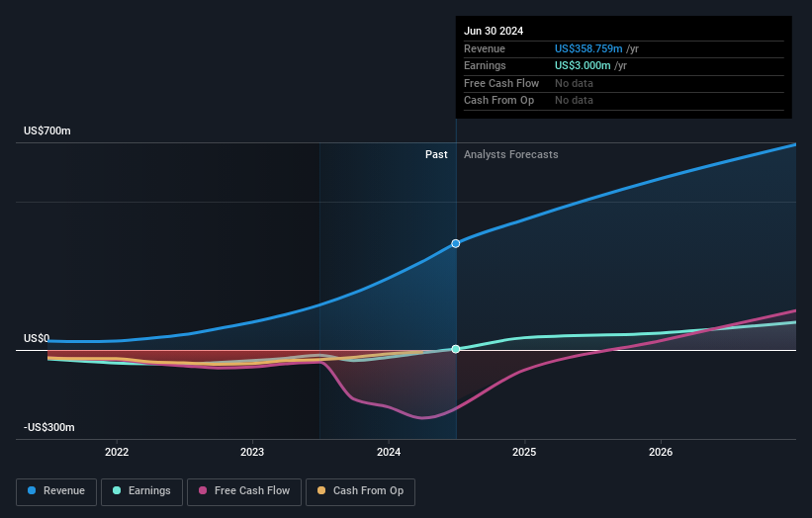Click the -US$300m y-axis label

tap(49, 427)
